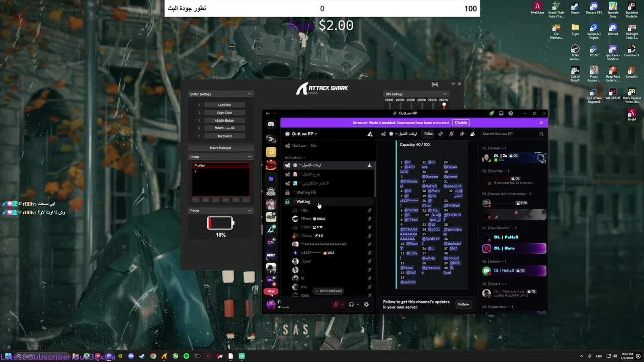
Task: Select Backward button assignment
Action: click(x=224, y=136)
